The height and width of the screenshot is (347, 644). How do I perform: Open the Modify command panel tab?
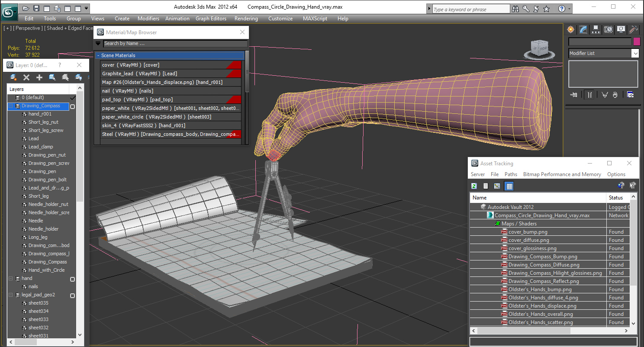click(x=583, y=29)
